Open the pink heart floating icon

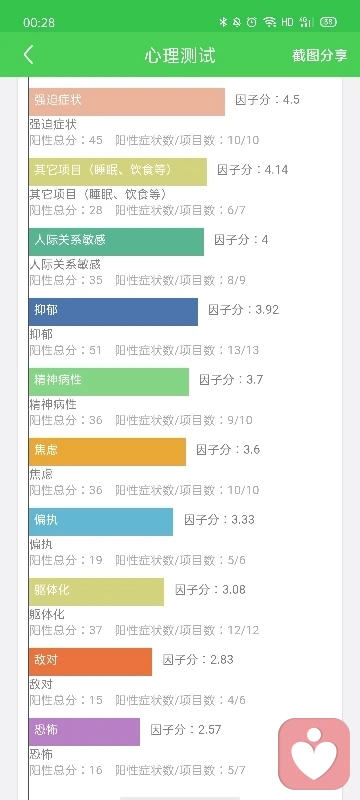click(x=314, y=754)
